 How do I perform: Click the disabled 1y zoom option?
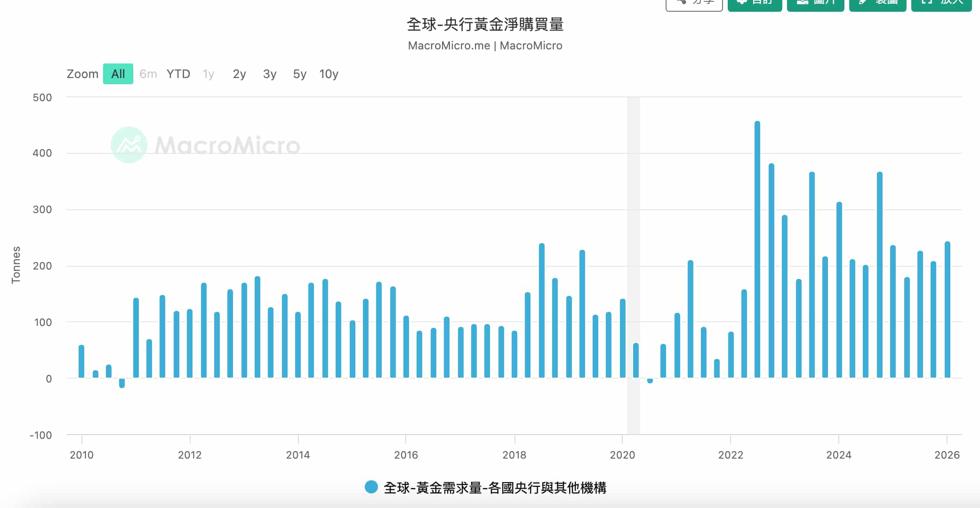coord(208,74)
